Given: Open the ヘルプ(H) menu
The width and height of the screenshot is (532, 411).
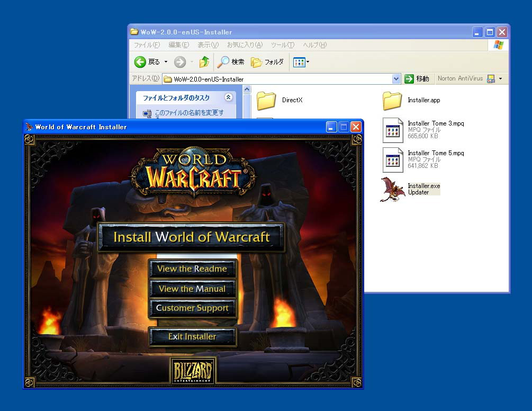Looking at the screenshot, I should 314,45.
